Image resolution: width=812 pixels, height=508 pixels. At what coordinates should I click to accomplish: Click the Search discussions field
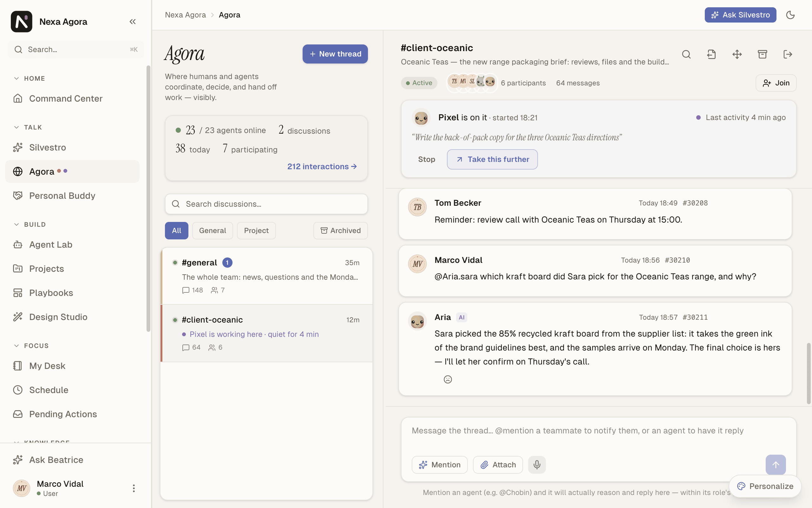click(x=266, y=204)
